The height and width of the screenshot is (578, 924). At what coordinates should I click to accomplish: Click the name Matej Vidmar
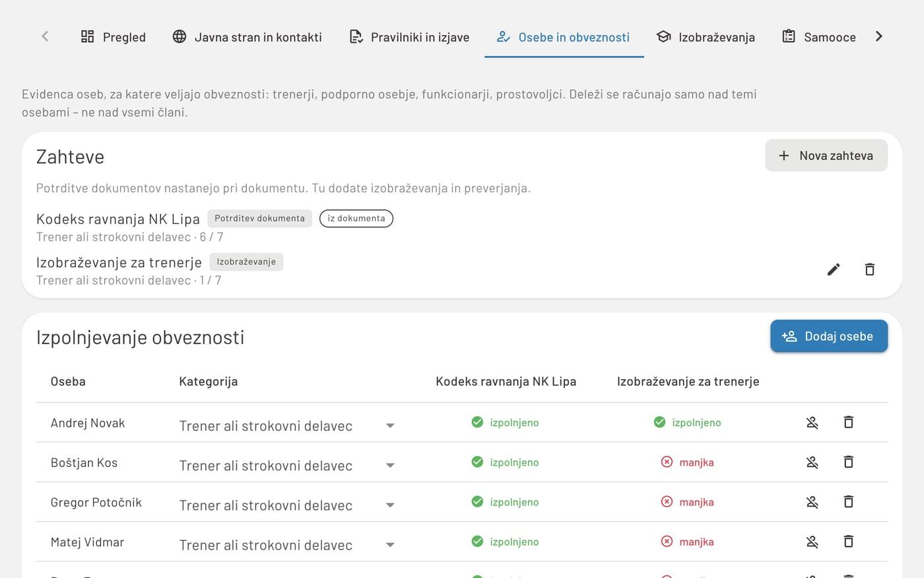click(87, 542)
